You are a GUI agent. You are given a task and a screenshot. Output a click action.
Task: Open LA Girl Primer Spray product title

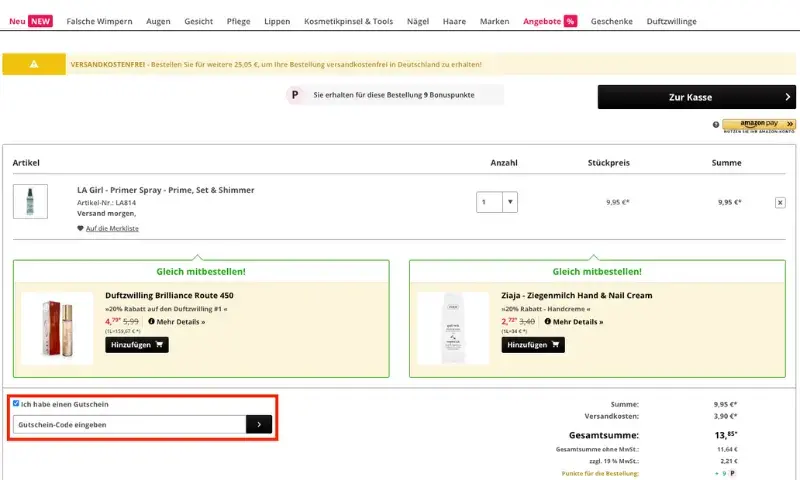(165, 190)
